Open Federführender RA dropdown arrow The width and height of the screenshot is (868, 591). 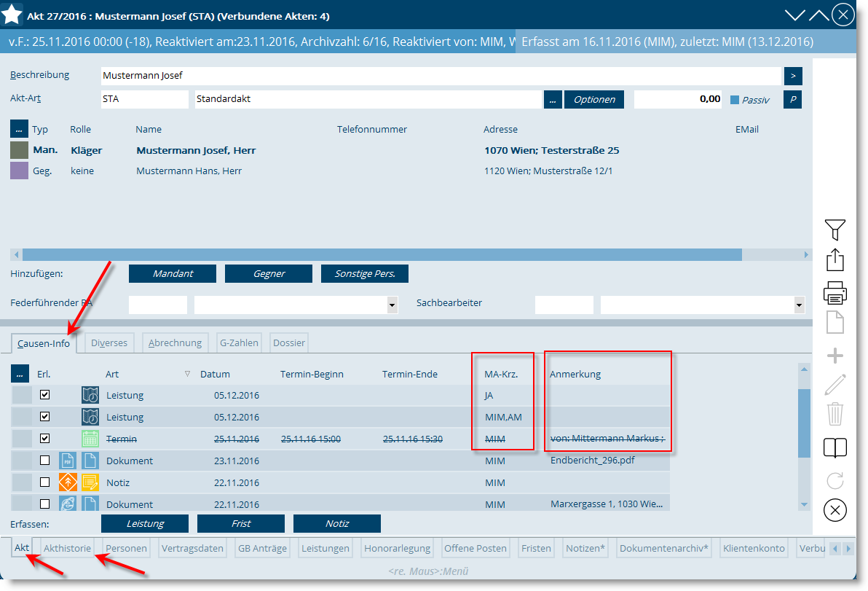coord(392,305)
